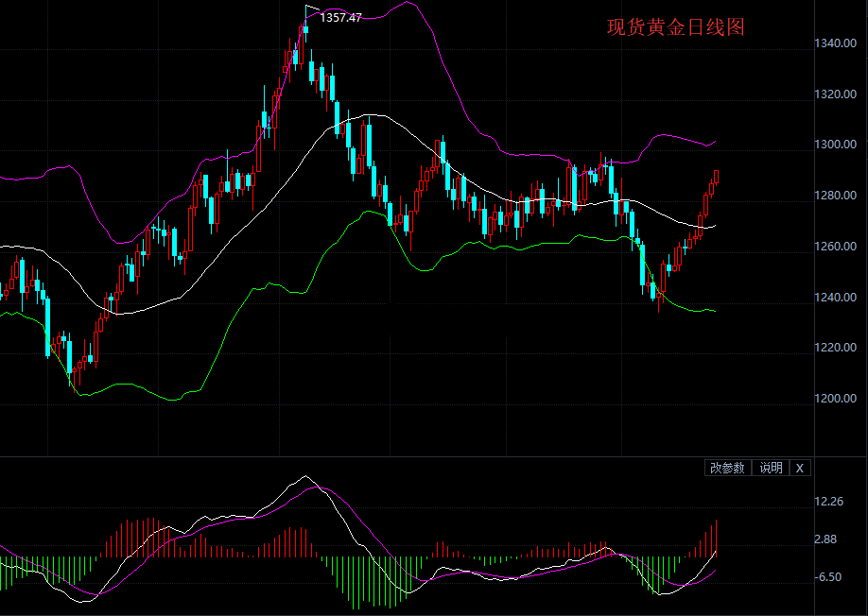Click the 说明 description button

[771, 468]
